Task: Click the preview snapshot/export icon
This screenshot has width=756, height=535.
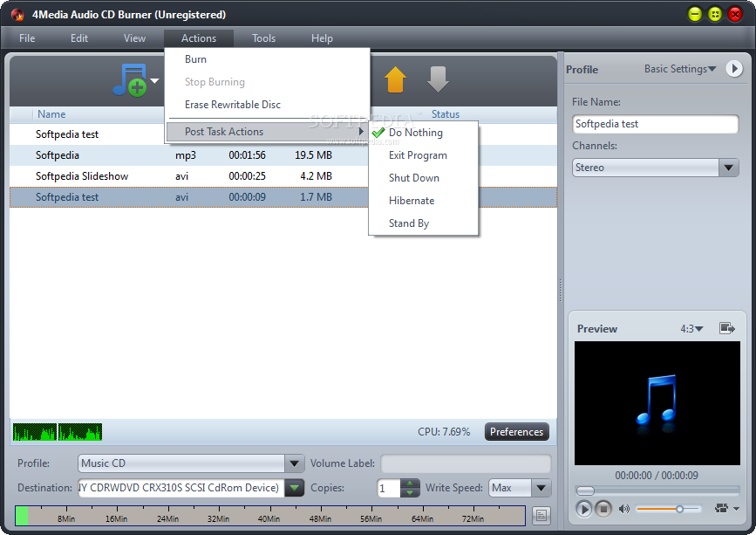Action: point(727,328)
